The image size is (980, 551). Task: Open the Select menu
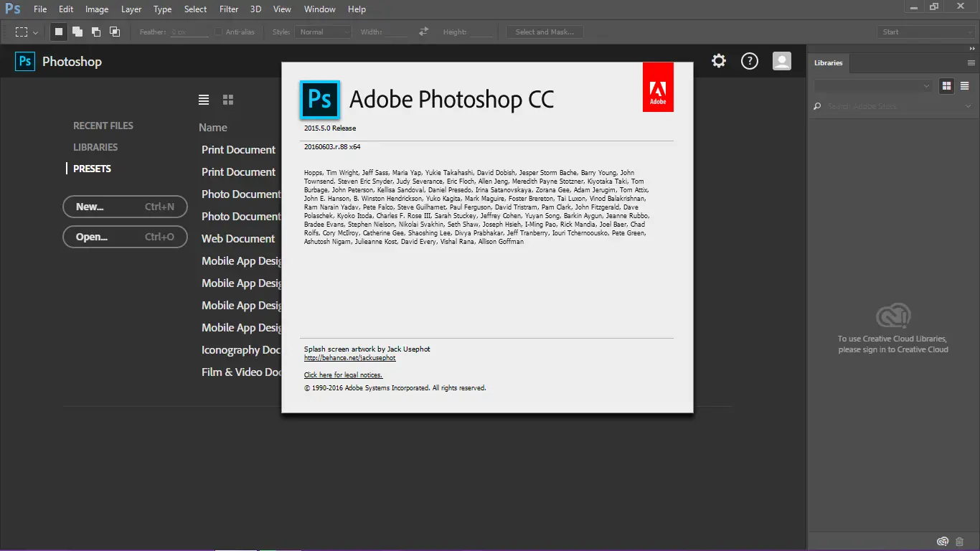coord(195,9)
